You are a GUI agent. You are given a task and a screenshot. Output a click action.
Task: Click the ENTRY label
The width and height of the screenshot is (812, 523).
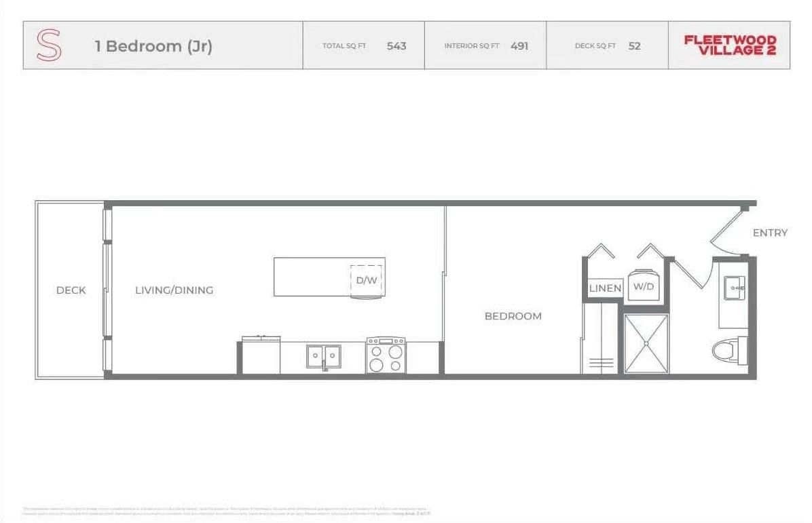pos(770,233)
